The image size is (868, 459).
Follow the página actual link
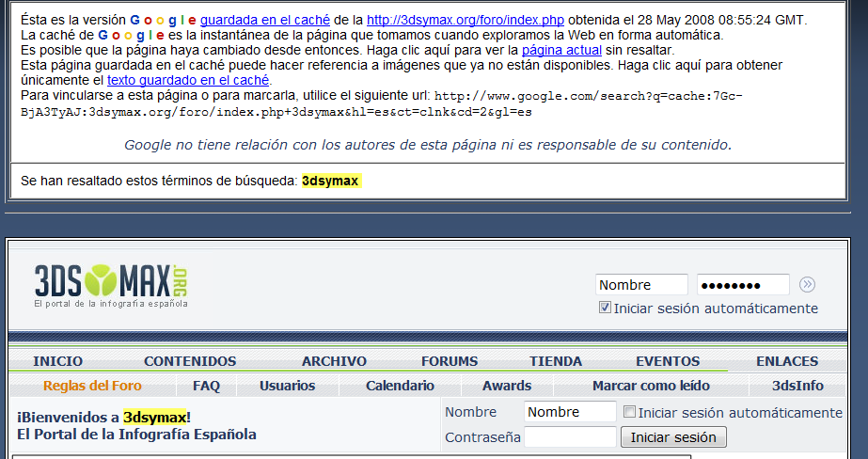[561, 51]
